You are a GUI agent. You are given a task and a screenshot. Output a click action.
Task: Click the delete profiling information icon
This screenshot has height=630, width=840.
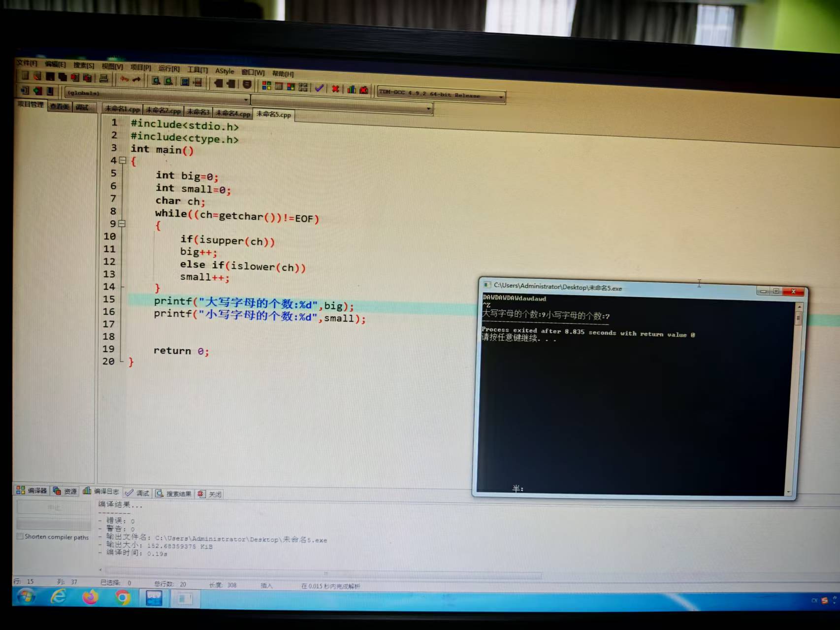[x=364, y=90]
